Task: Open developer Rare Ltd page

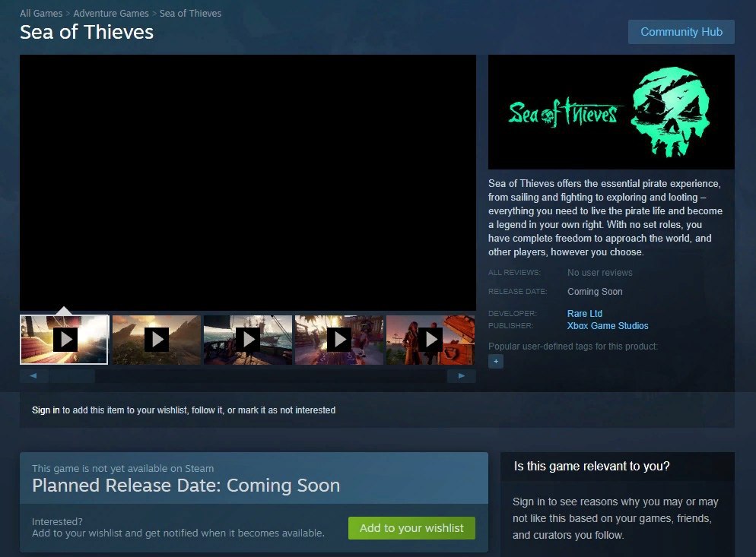Action: coord(584,313)
